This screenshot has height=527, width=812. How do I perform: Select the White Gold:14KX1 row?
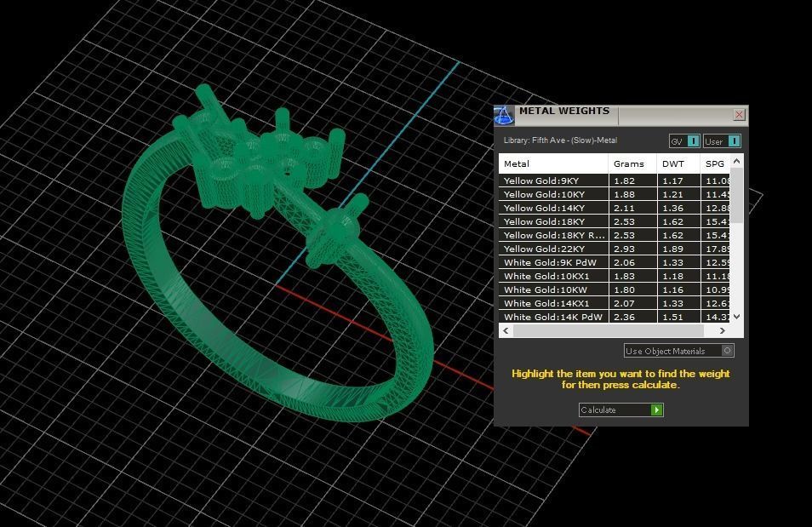click(615, 303)
